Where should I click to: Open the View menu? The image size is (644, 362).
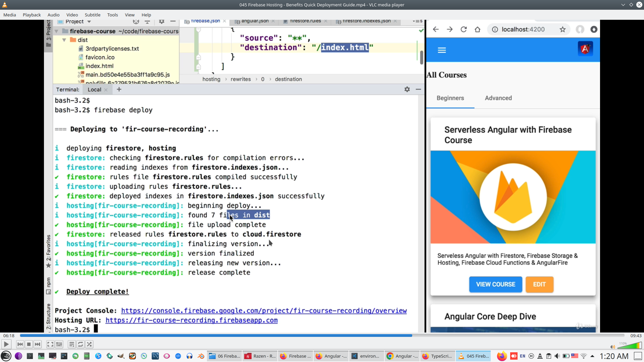click(129, 15)
